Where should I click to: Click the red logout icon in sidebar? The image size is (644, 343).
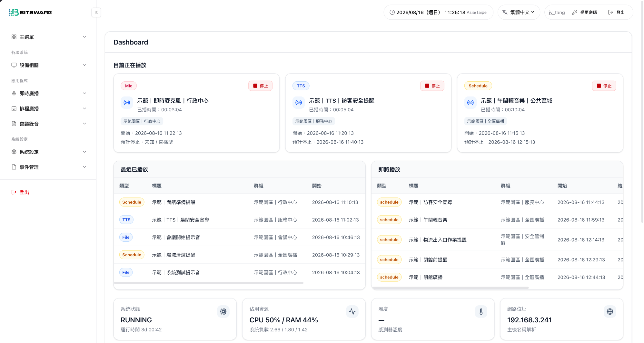point(14,192)
